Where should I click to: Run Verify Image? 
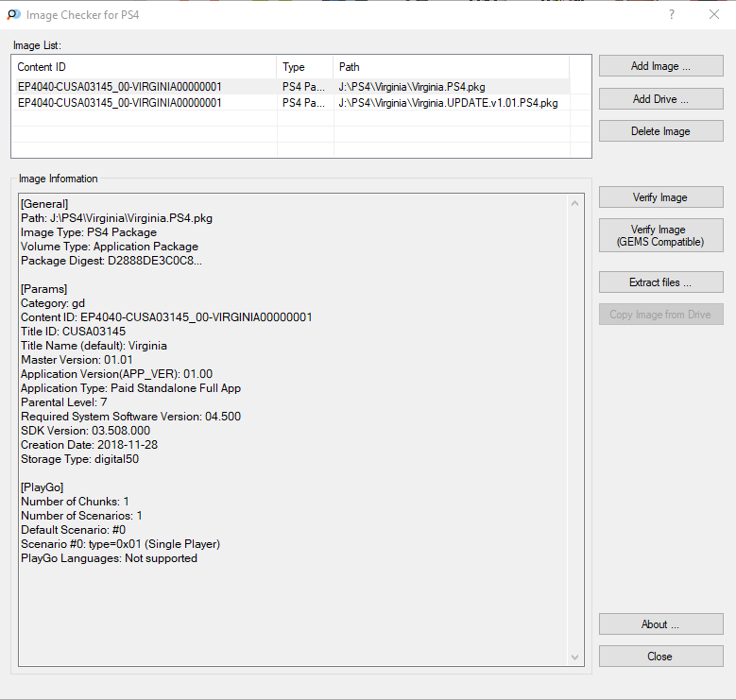pyautogui.click(x=661, y=197)
